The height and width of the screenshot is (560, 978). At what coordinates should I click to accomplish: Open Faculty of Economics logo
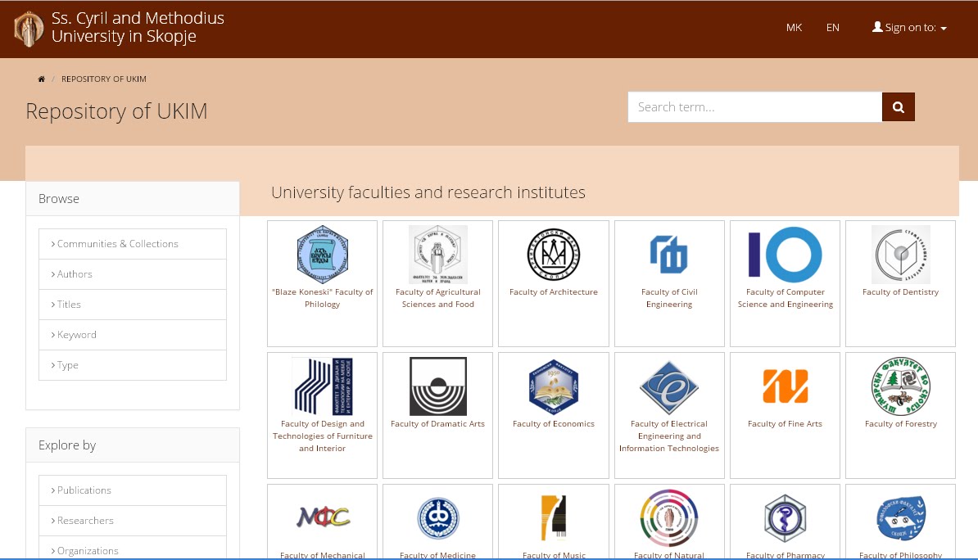pos(554,386)
